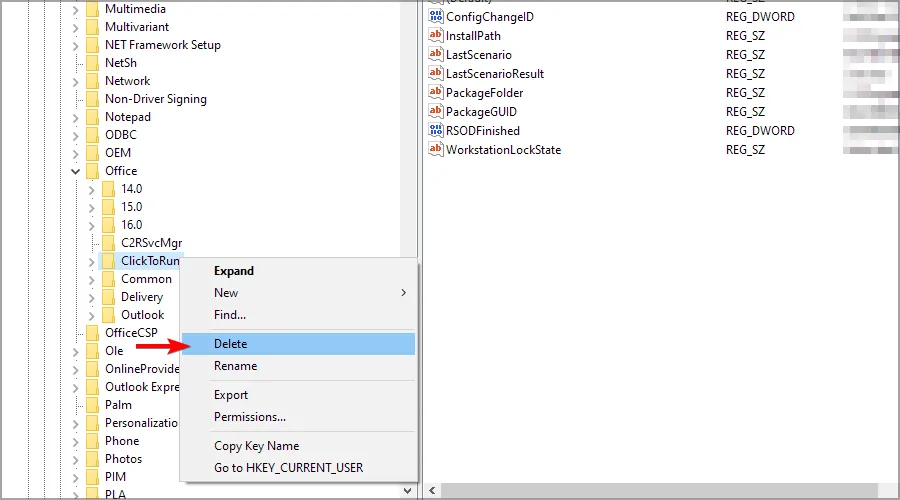Viewport: 900px width, 500px height.
Task: Click the OfficeCSP folder icon
Action: click(x=92, y=333)
